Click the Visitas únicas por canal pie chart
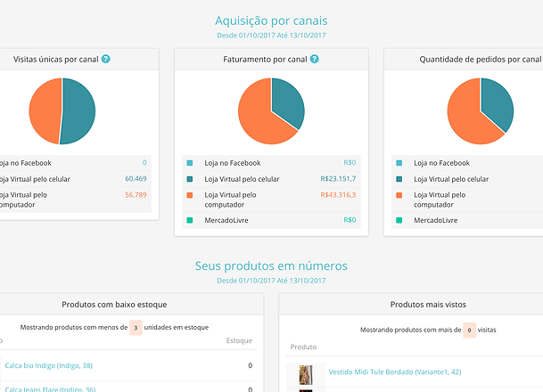543x392 pixels. (x=62, y=111)
